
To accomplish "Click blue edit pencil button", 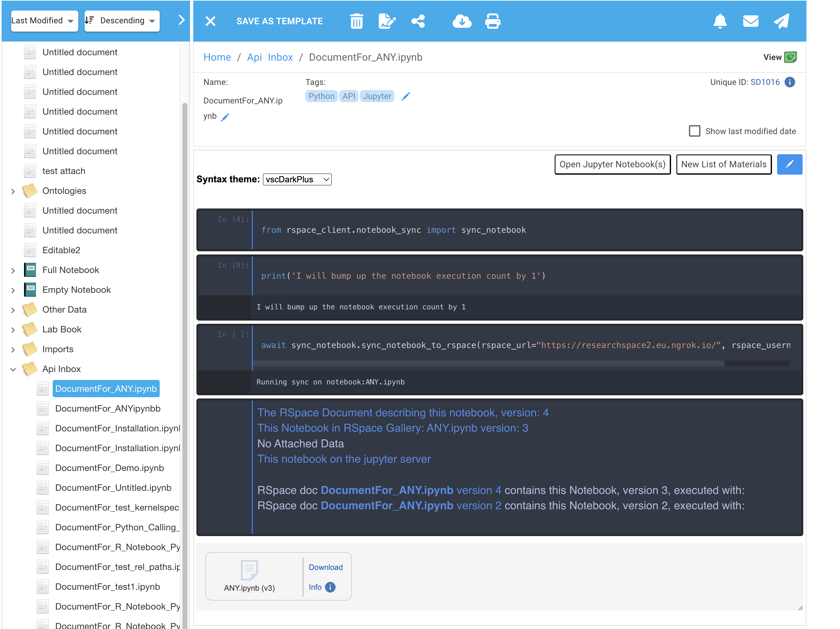I will pyautogui.click(x=789, y=164).
